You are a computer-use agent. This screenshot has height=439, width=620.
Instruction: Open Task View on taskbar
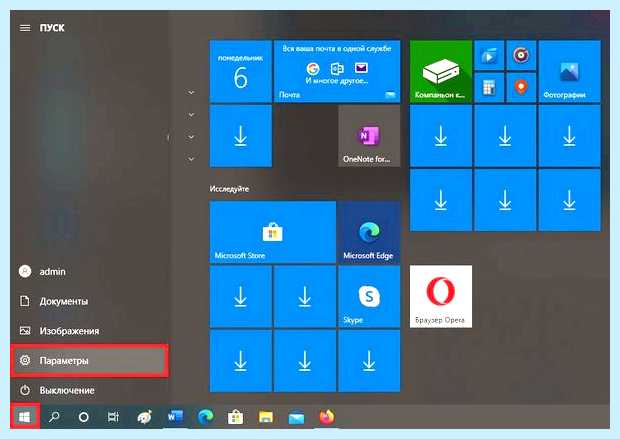[x=113, y=417]
